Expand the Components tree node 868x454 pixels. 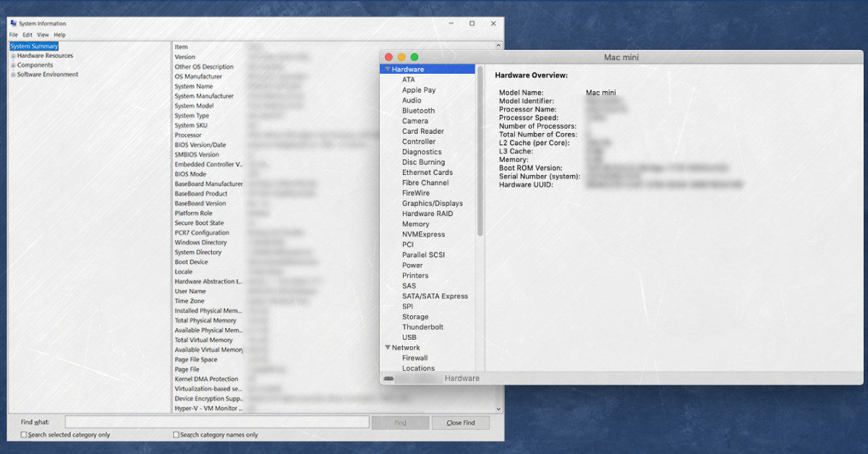pyautogui.click(x=13, y=65)
